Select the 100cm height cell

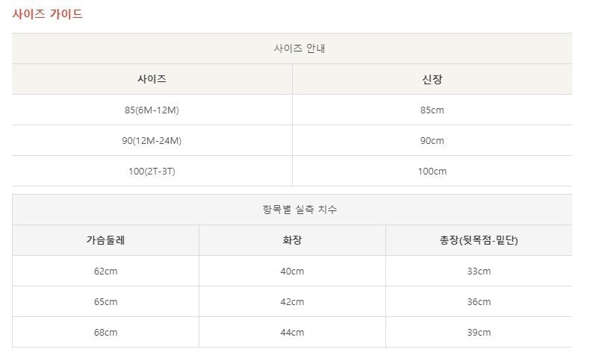pyautogui.click(x=432, y=171)
